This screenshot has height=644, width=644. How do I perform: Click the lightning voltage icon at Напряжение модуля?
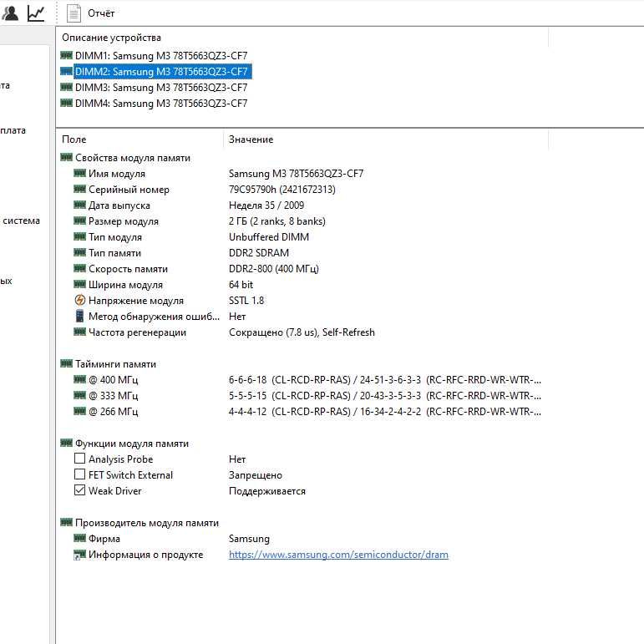click(79, 300)
